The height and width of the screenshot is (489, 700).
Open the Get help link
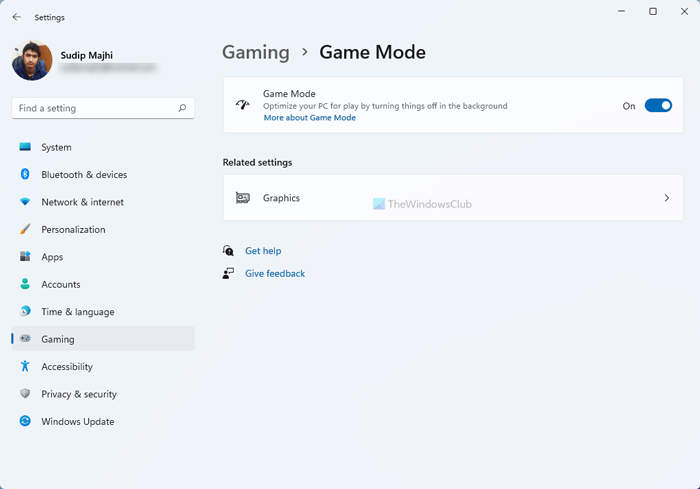(x=263, y=251)
